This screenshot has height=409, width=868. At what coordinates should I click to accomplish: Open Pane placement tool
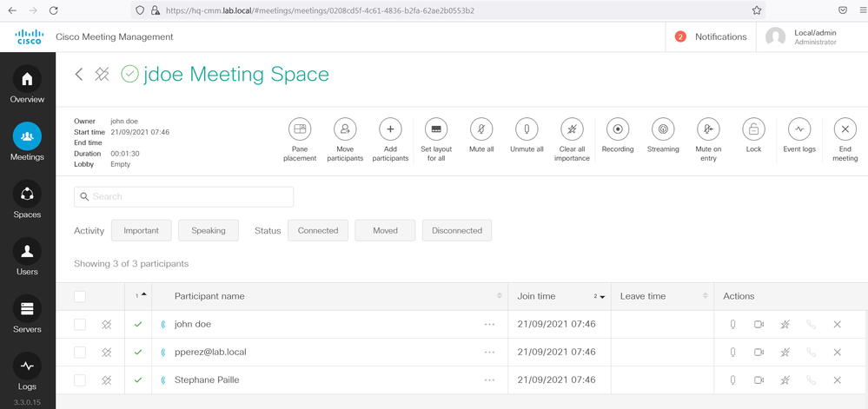300,129
